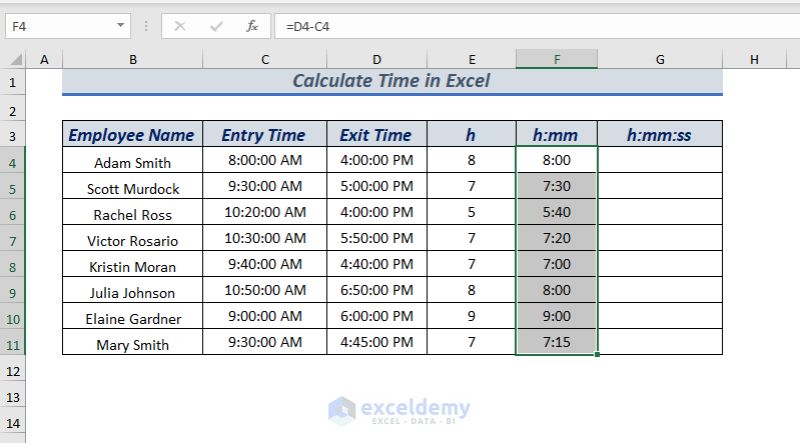
Task: Click the '9' cell in h column
Action: point(471,316)
